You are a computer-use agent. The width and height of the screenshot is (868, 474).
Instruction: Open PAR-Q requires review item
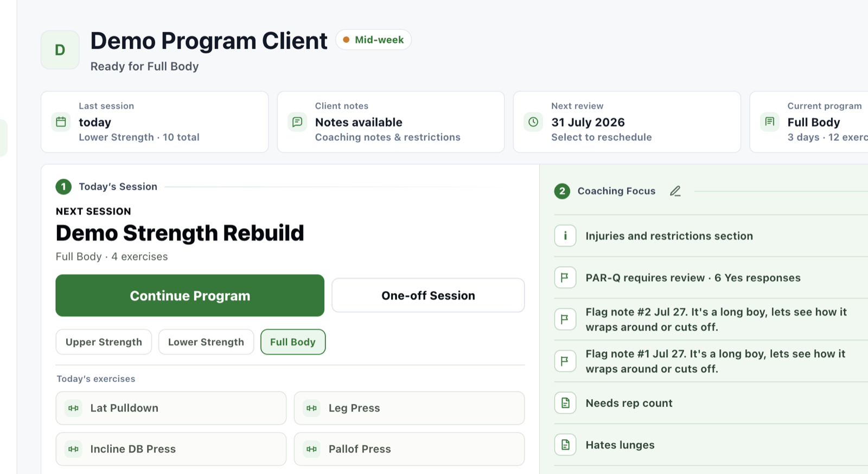(x=711, y=277)
